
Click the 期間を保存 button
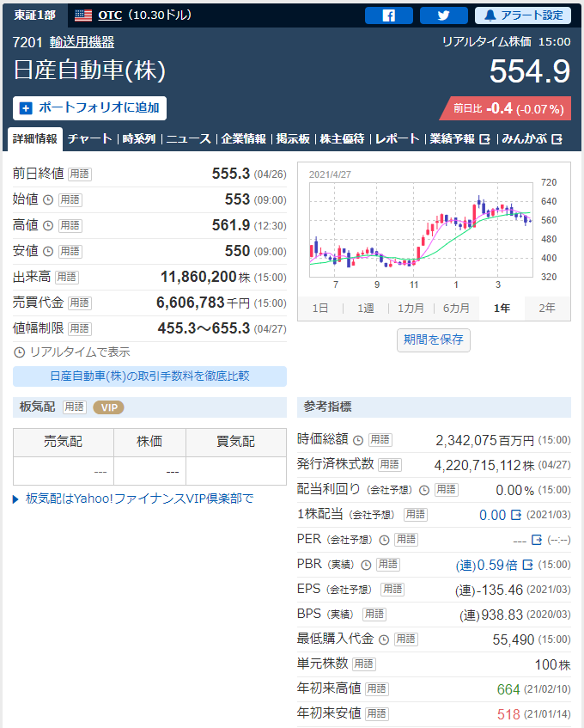click(433, 340)
